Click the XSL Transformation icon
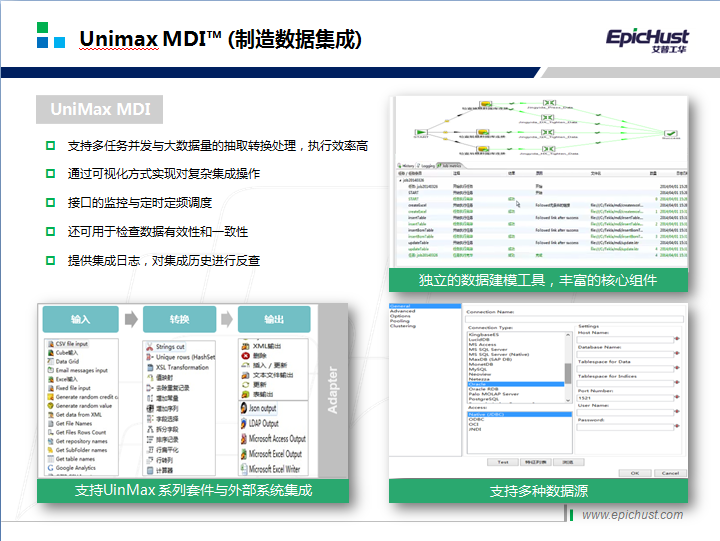The image size is (720, 541). click(150, 367)
